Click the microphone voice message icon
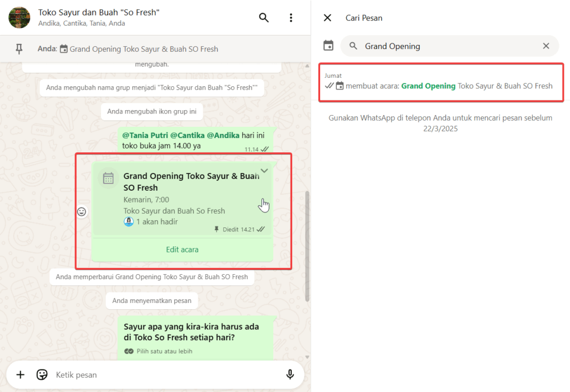Screen dimensions: 570x392 [x=290, y=375]
